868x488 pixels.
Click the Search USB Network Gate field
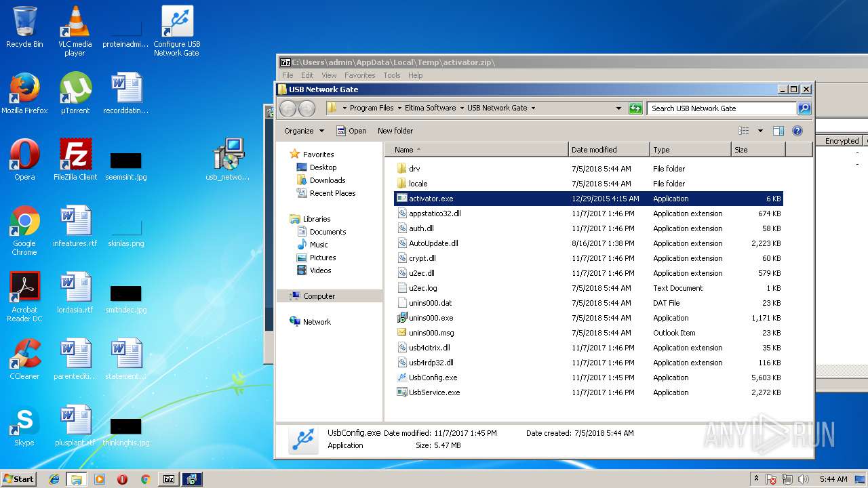[x=722, y=108]
